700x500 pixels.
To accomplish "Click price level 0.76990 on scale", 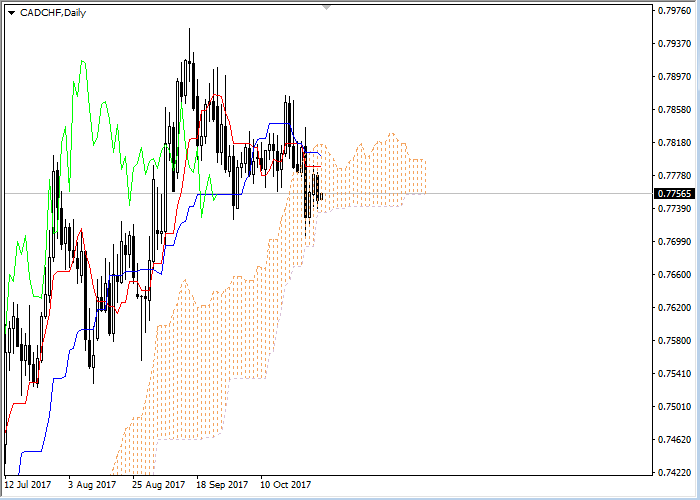I will click(675, 242).
